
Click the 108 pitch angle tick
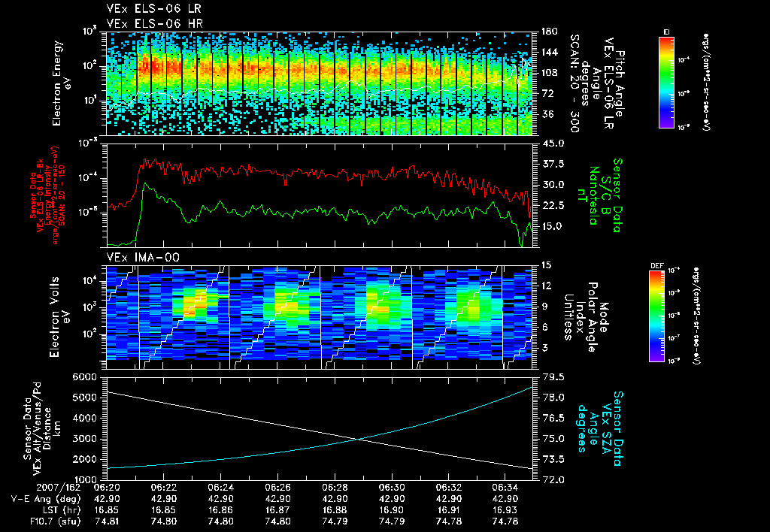click(549, 73)
